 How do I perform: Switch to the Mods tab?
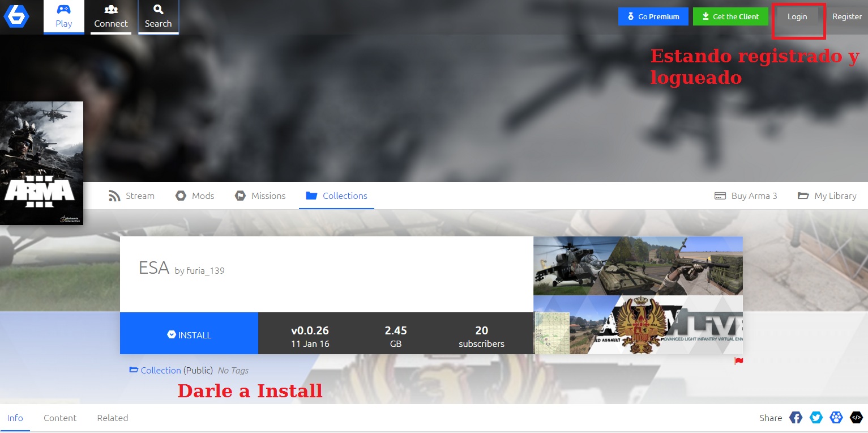(195, 196)
